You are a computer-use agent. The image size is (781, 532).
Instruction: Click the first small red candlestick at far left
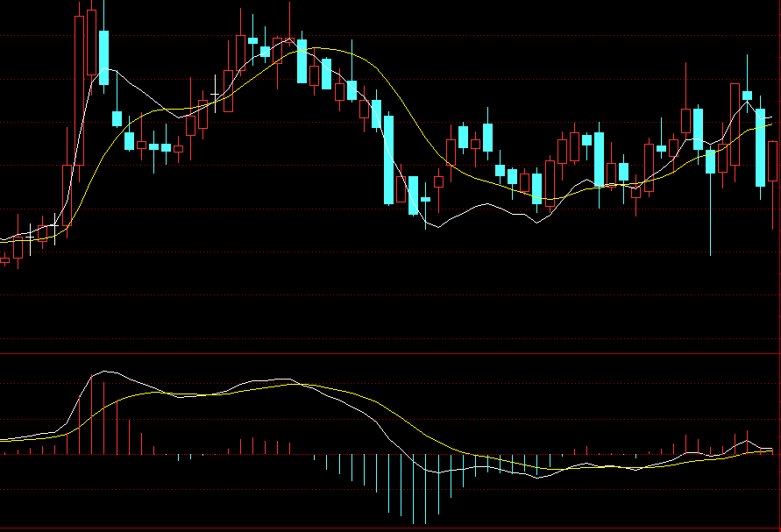4,259
